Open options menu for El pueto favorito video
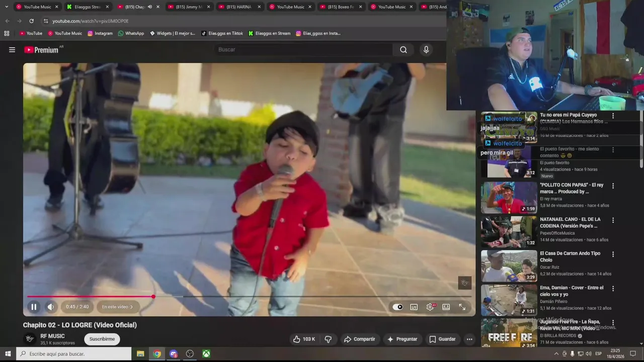 click(613, 150)
